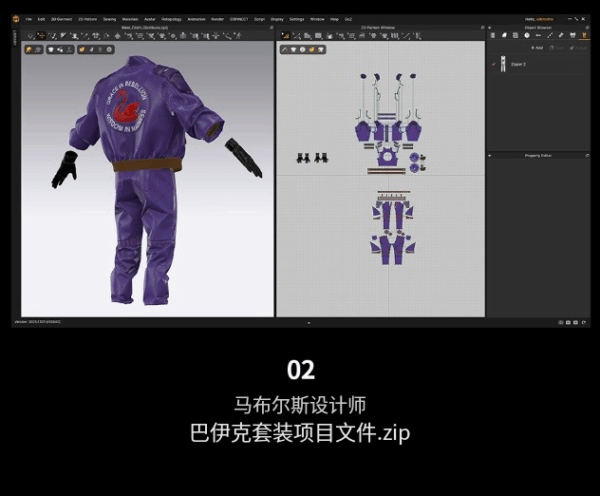
Task: Open the Settings menu
Action: point(297,19)
